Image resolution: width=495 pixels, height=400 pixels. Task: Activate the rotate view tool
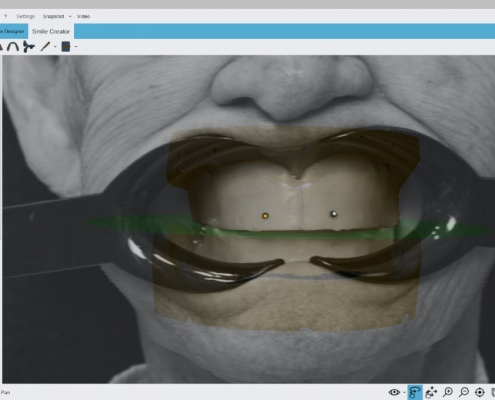tap(415, 392)
